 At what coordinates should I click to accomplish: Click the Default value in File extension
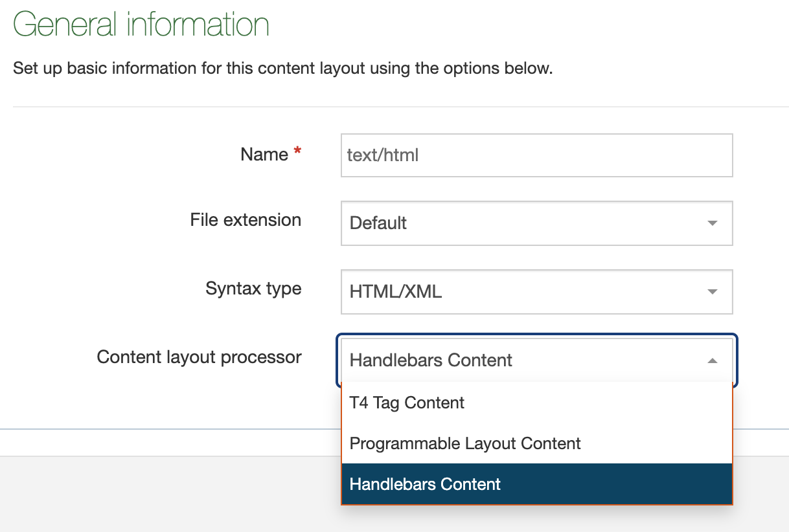pyautogui.click(x=377, y=223)
